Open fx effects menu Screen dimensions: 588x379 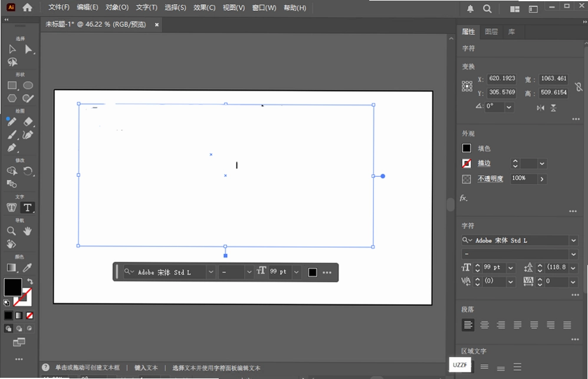coord(464,198)
